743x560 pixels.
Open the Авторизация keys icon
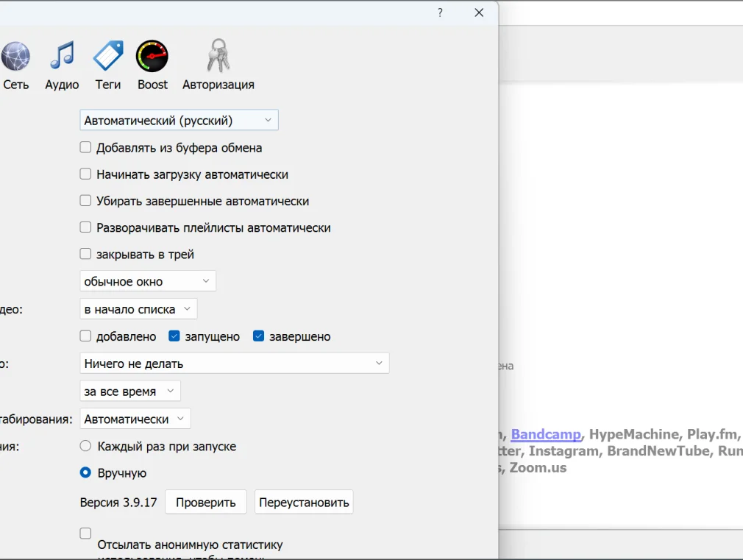click(x=218, y=57)
